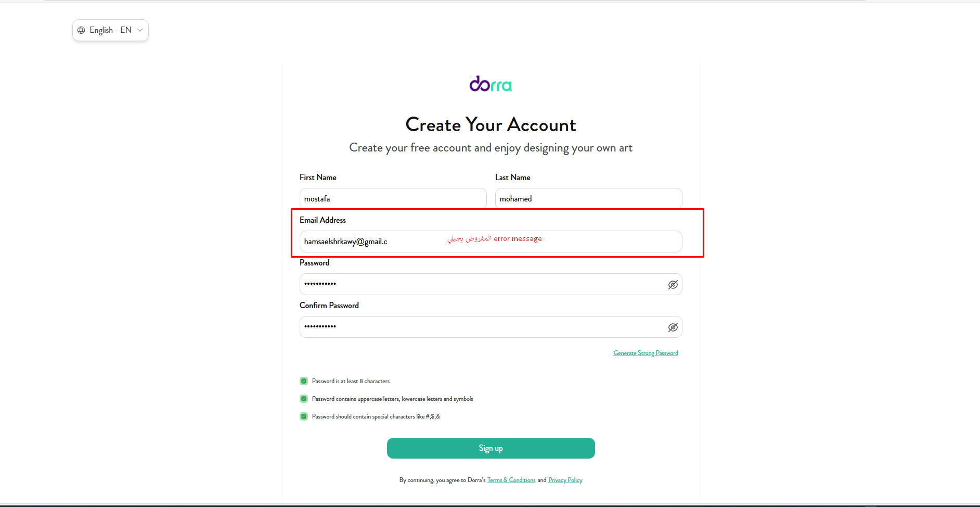
Task: Focus the Last Name input field
Action: click(588, 198)
